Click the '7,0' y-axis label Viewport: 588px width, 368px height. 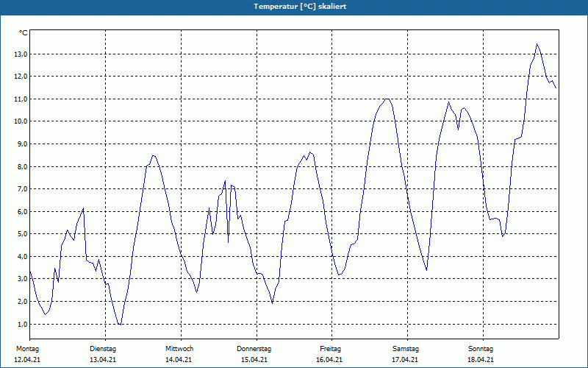[22, 189]
